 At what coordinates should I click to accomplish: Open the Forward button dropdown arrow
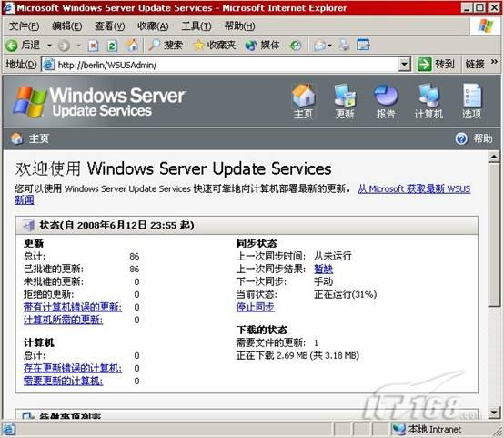(78, 46)
